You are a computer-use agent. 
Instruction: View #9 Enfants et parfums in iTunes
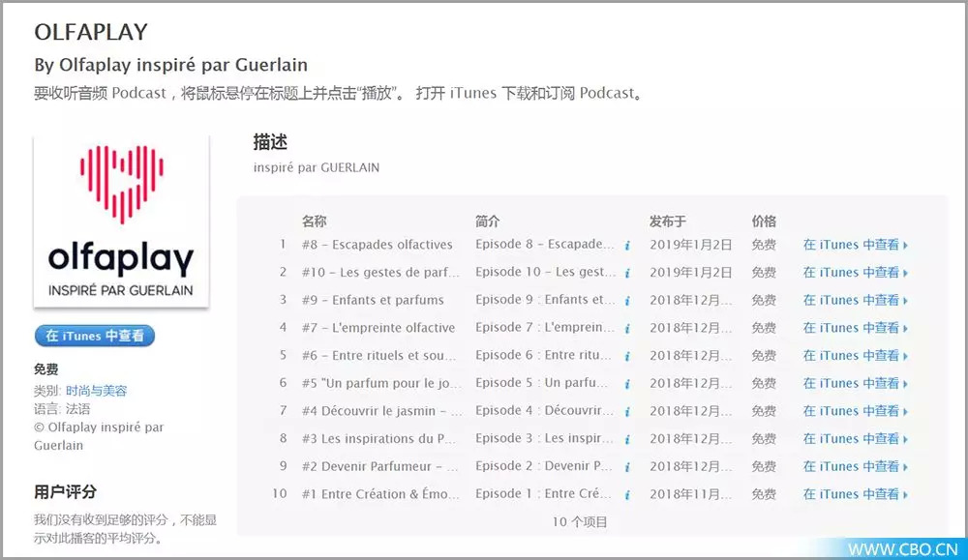point(855,301)
